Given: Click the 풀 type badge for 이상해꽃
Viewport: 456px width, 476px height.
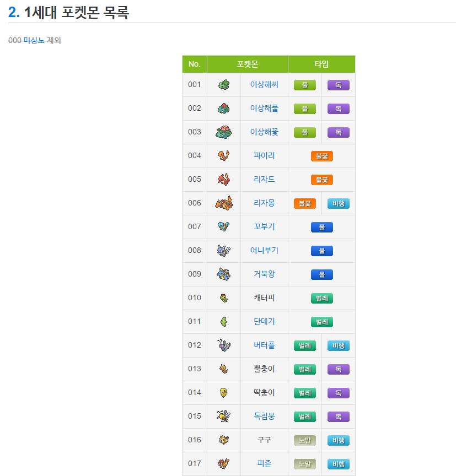Looking at the screenshot, I should 305,132.
